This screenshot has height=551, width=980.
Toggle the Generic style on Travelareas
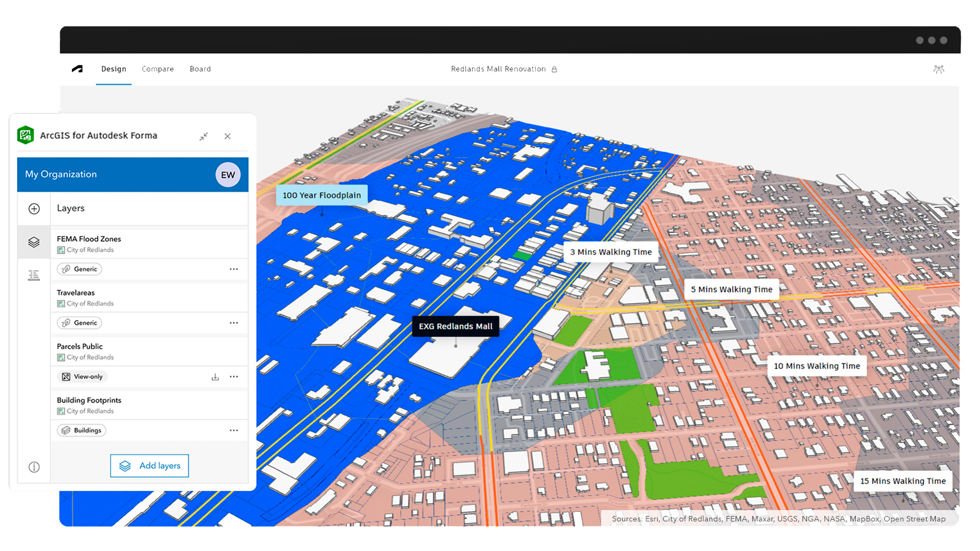(x=79, y=322)
